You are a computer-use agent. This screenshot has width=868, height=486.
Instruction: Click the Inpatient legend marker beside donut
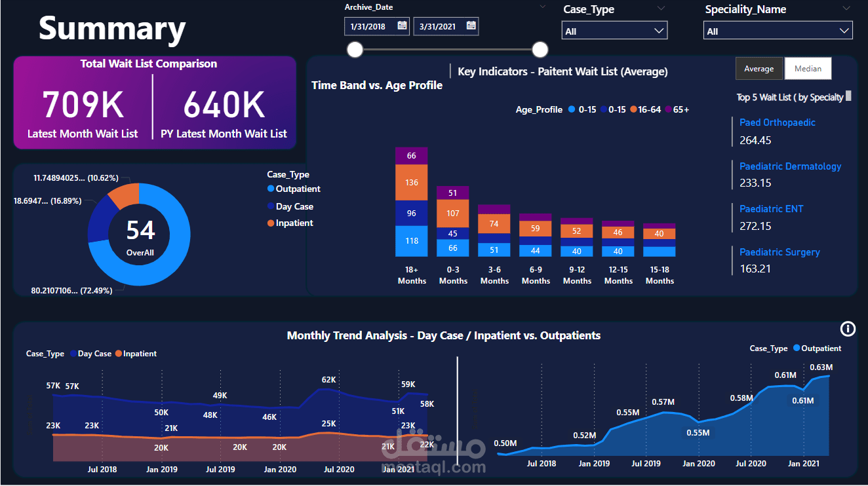click(271, 223)
